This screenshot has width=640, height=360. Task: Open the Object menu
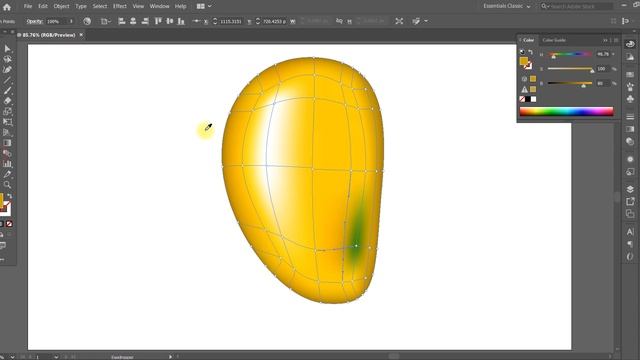coord(61,6)
